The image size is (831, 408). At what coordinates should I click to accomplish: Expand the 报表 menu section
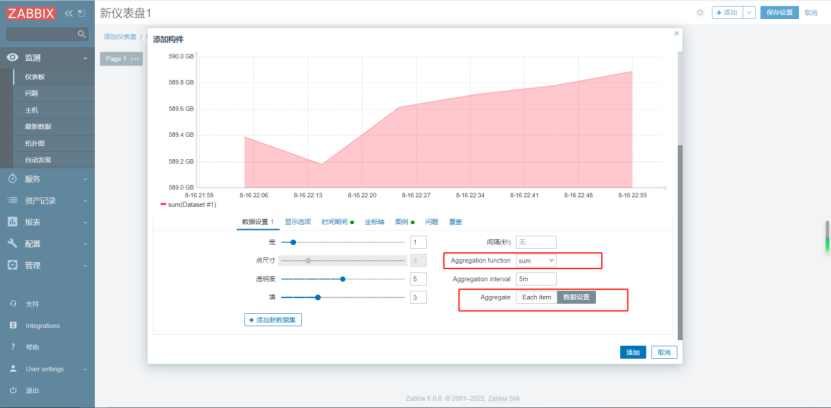(85, 223)
